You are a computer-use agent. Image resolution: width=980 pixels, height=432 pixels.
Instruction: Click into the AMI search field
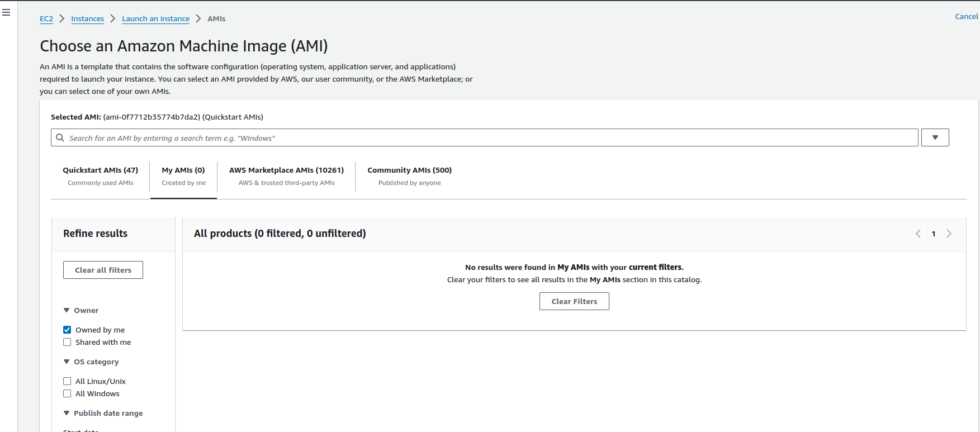point(486,138)
